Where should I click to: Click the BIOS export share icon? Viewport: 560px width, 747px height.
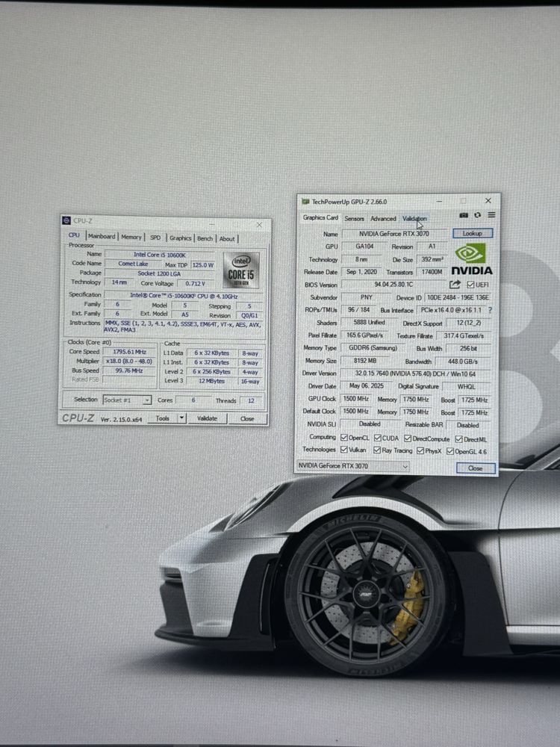tap(455, 285)
